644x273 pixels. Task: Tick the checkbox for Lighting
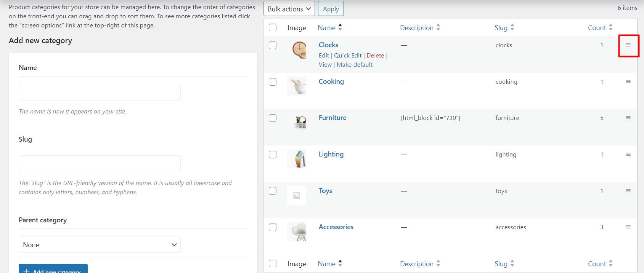point(273,155)
